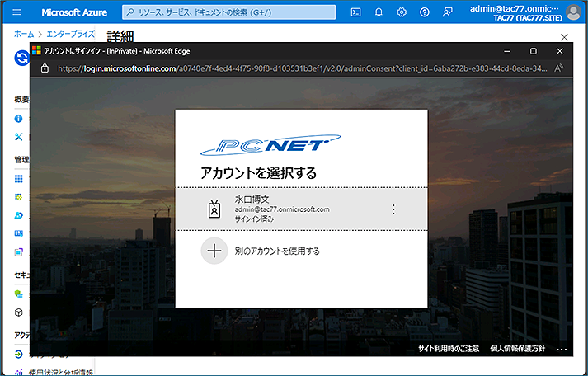The width and height of the screenshot is (588, 376).
Task: Toggle Read aloud icon in Edge address bar
Action: coord(559,68)
